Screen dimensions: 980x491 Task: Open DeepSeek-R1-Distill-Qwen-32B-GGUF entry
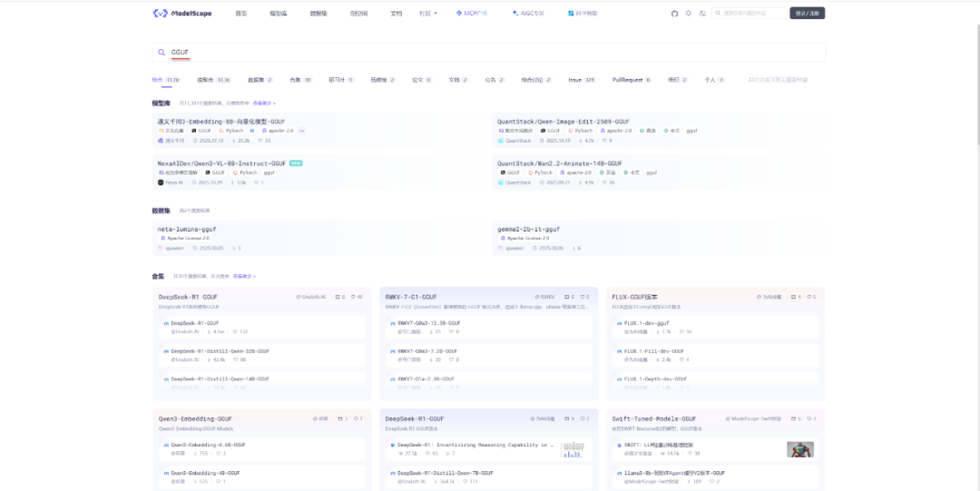(220, 351)
